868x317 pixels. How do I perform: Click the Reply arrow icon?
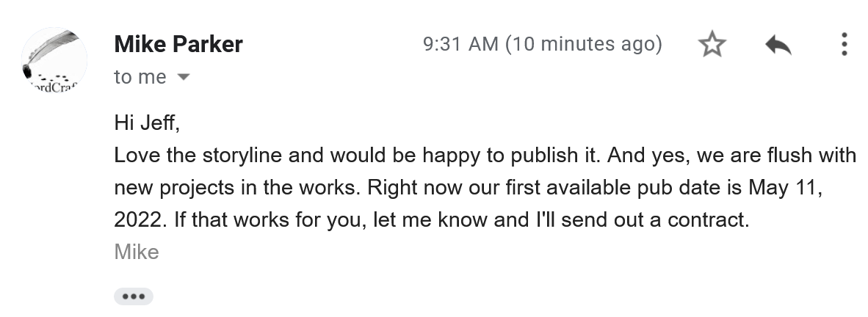coord(778,45)
